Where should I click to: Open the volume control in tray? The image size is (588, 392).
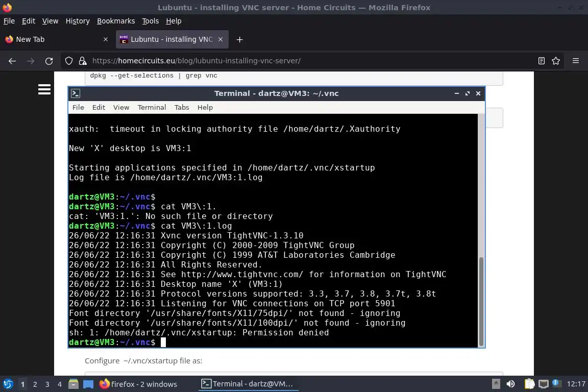coord(510,384)
